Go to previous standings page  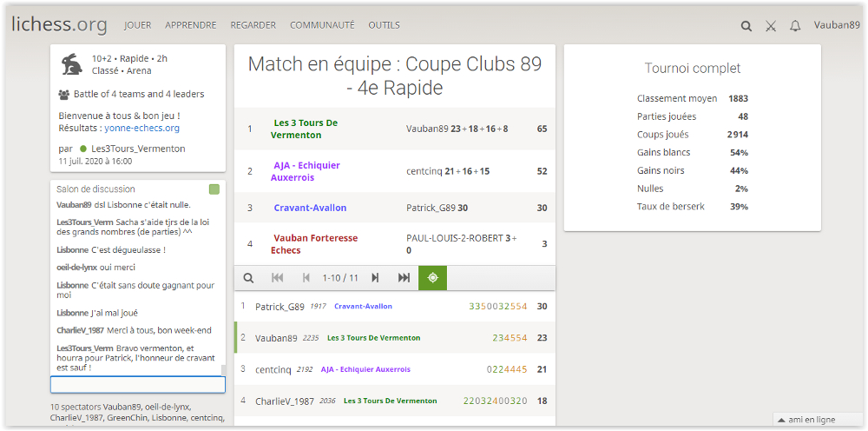[x=306, y=278]
